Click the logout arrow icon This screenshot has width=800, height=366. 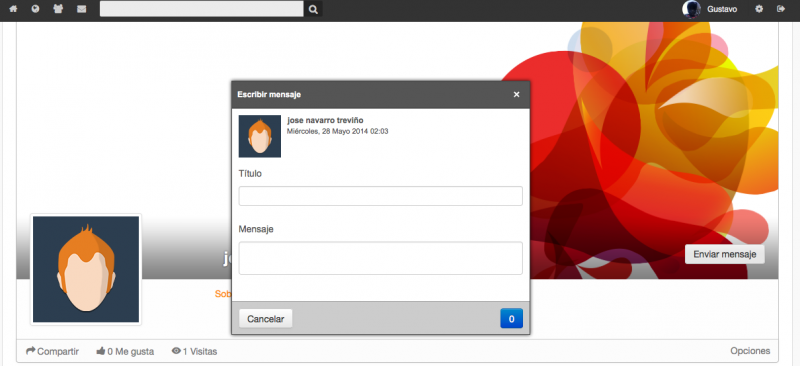781,9
